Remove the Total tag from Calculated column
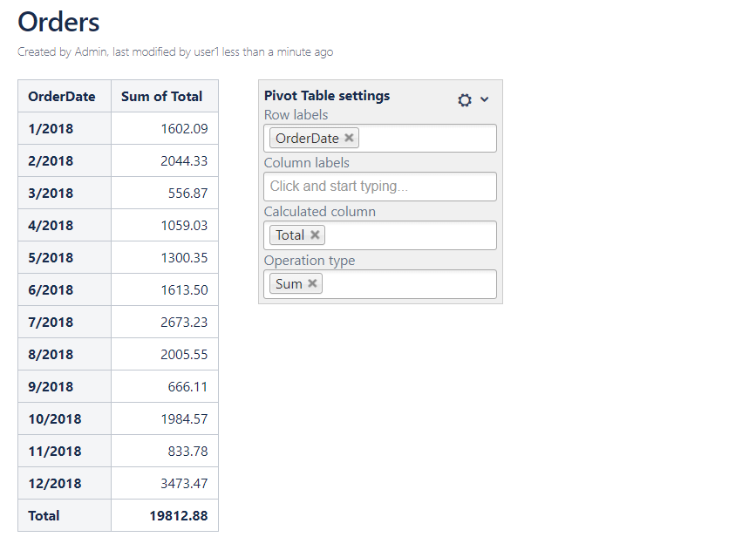Image resolution: width=756 pixels, height=537 pixels. click(x=315, y=235)
